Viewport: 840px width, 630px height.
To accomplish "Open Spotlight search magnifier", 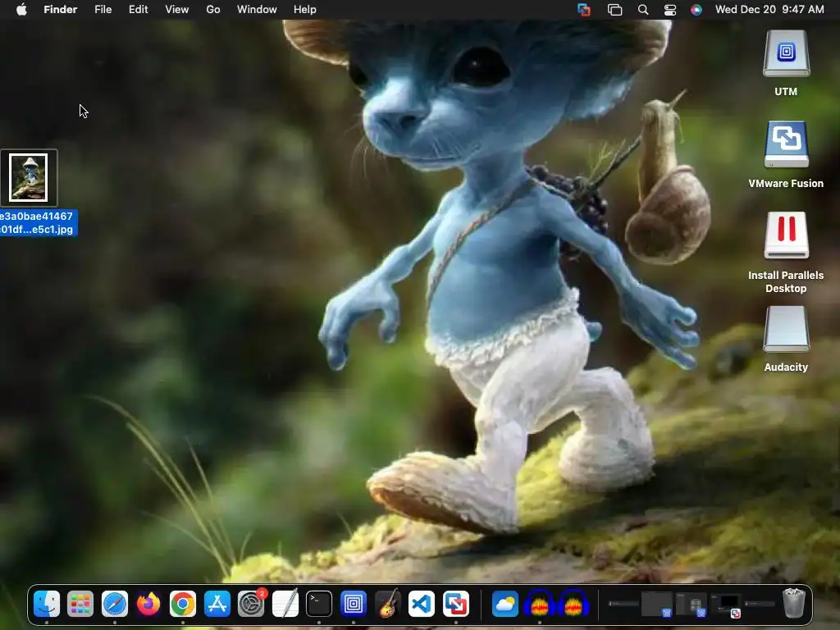I will [643, 10].
